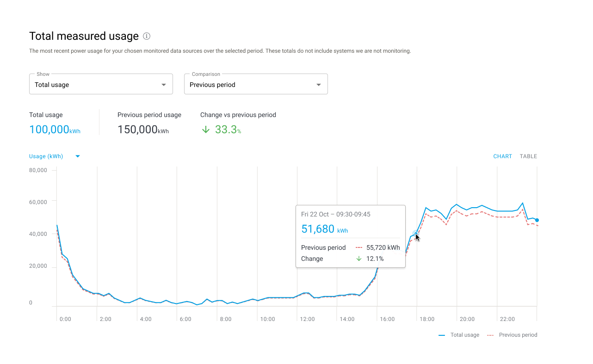Click the 150,000 kWh previous period value
The height and width of the screenshot is (364, 593).
[143, 130]
